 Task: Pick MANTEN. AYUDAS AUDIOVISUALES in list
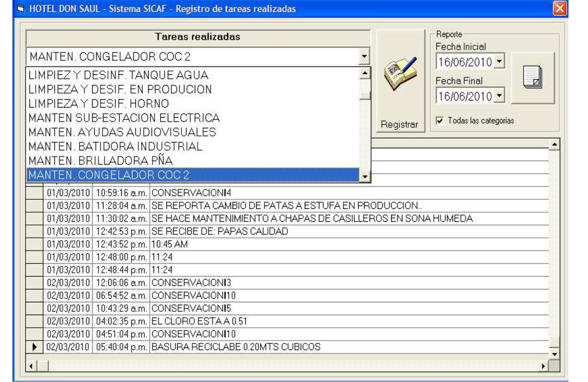tap(122, 132)
